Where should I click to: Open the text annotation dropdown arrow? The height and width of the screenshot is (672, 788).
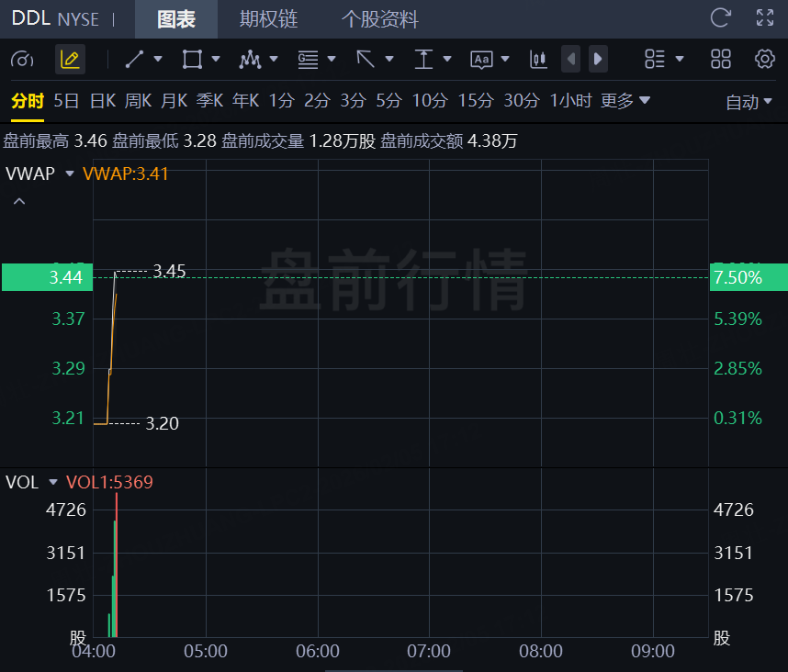(x=505, y=60)
